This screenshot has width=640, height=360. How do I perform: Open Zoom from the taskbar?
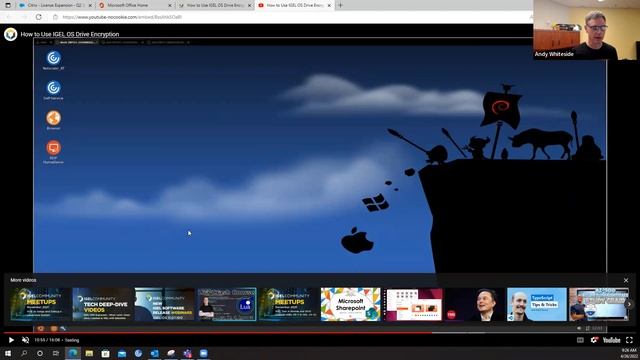point(204,353)
